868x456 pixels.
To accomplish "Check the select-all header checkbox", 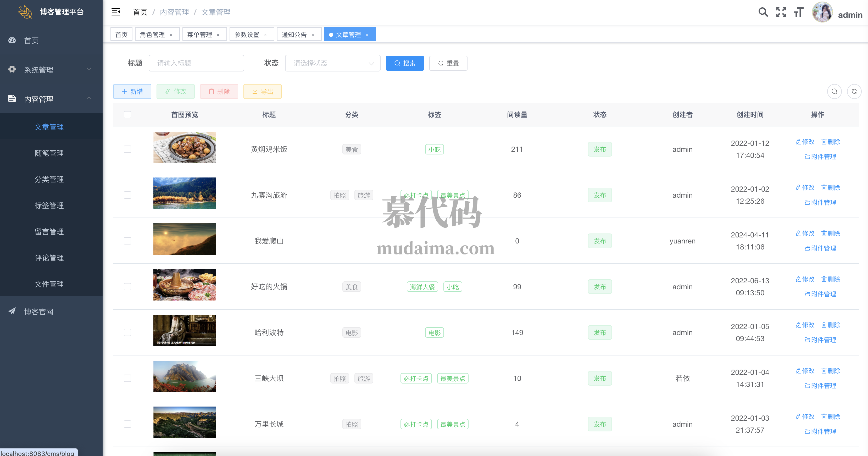I will 127,115.
